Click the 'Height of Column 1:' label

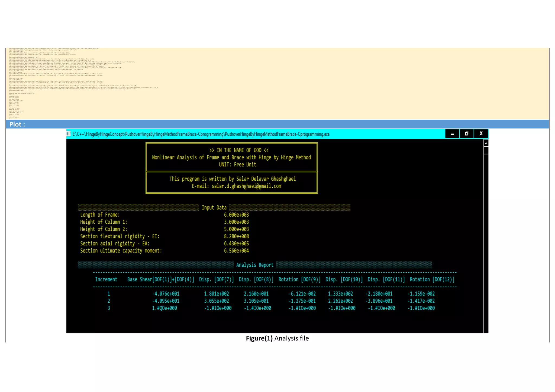tap(104, 222)
